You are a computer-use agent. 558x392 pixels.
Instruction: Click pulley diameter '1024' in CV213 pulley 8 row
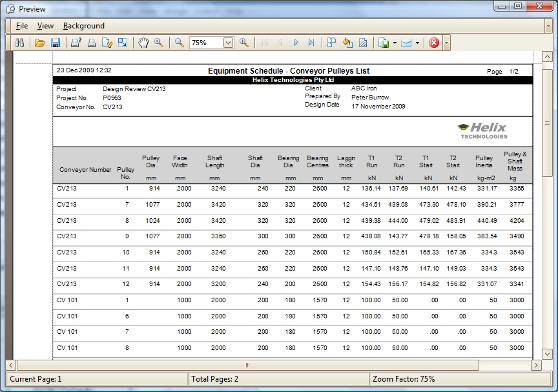click(152, 221)
